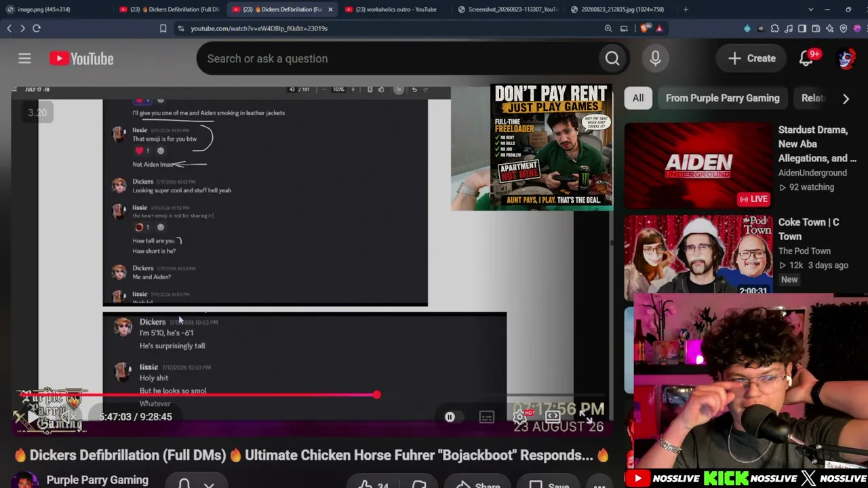Open the zoom magnifier in address bar

click(608, 28)
